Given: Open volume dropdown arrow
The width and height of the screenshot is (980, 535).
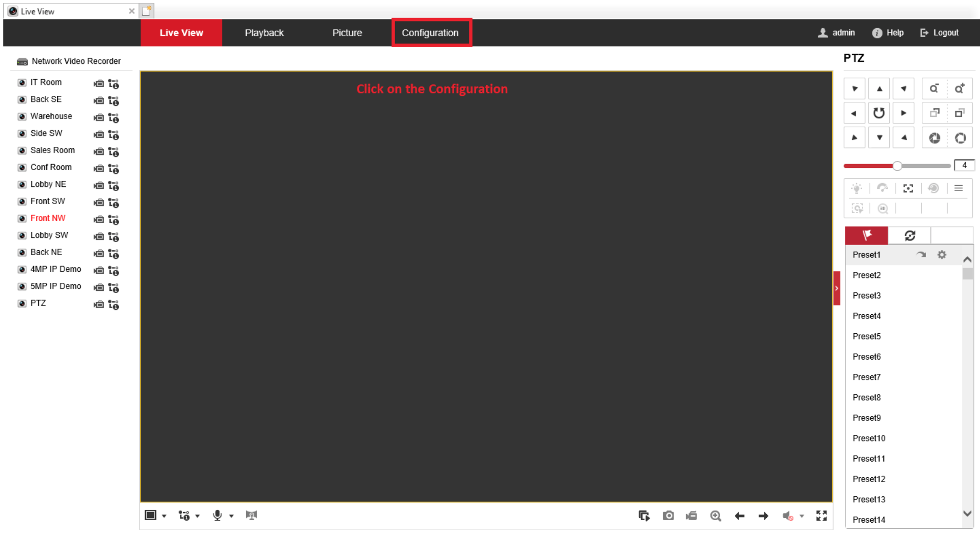Looking at the screenshot, I should [x=802, y=516].
